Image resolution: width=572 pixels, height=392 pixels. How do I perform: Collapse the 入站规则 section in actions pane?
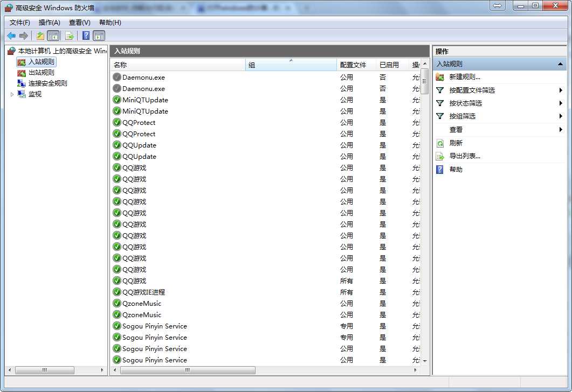coord(560,64)
